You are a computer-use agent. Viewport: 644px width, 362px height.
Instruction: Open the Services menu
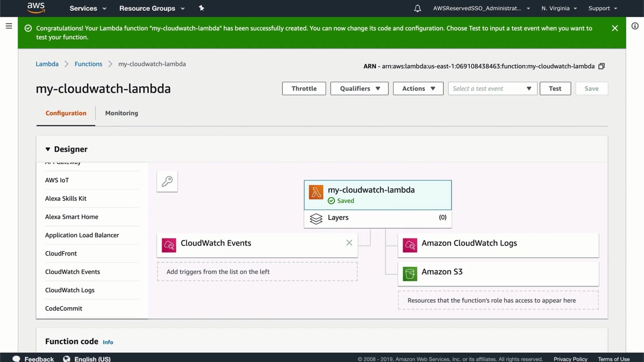pos(88,8)
